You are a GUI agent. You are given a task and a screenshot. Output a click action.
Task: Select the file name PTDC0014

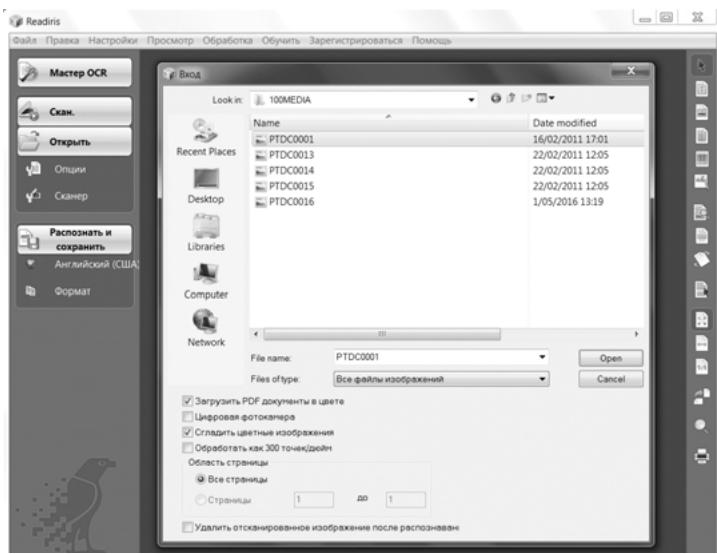[x=291, y=171]
